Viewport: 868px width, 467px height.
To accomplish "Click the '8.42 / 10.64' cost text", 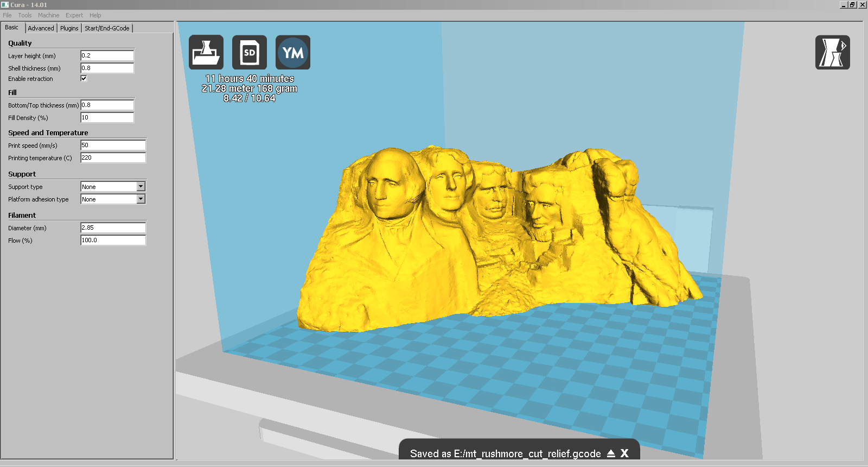I will [x=250, y=98].
